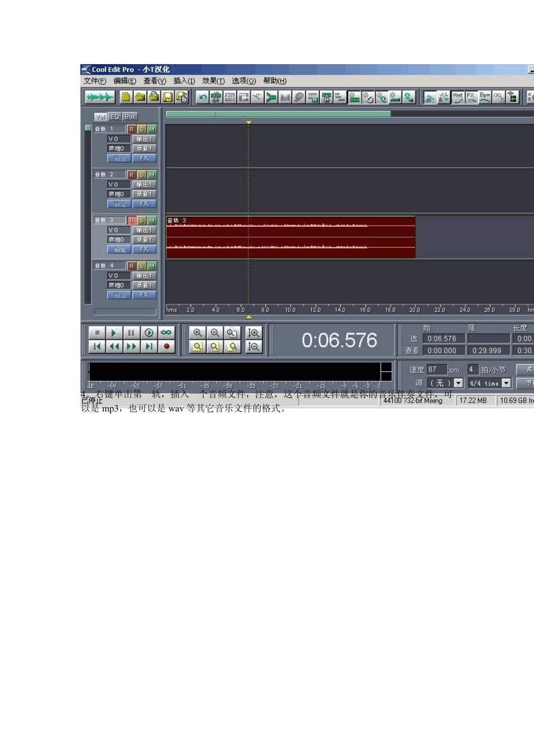Screen dimensions: 534x756
Task: Click track 3 FX button
Action: [x=144, y=249]
